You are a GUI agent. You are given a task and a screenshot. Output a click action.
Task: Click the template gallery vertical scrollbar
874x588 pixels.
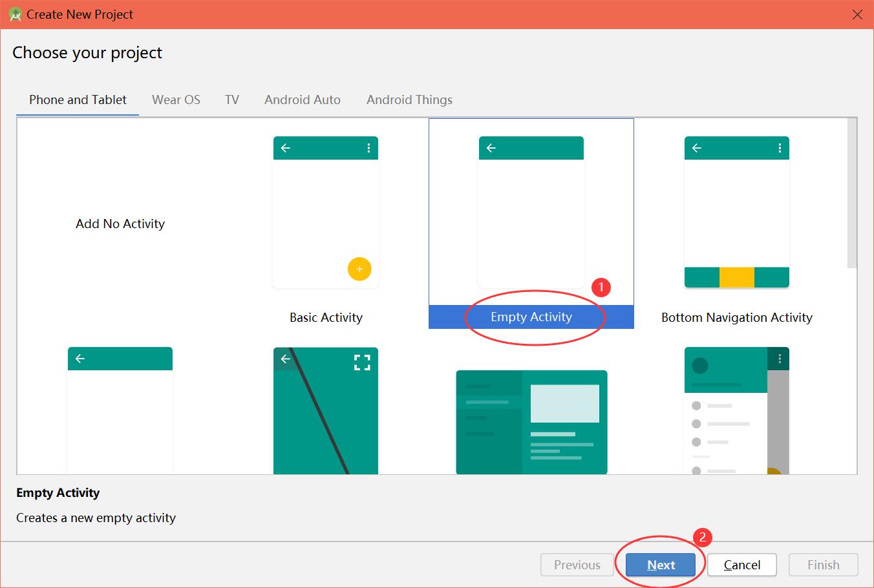852,193
